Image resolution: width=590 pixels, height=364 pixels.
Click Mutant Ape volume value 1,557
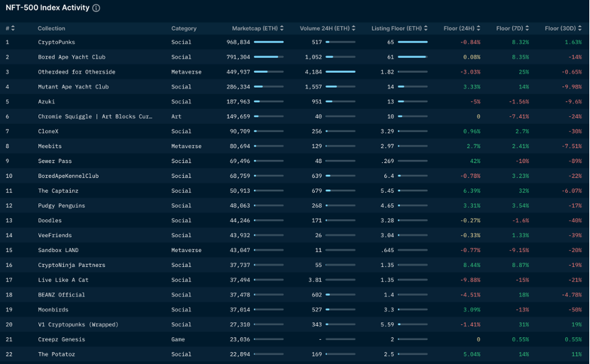pos(313,87)
